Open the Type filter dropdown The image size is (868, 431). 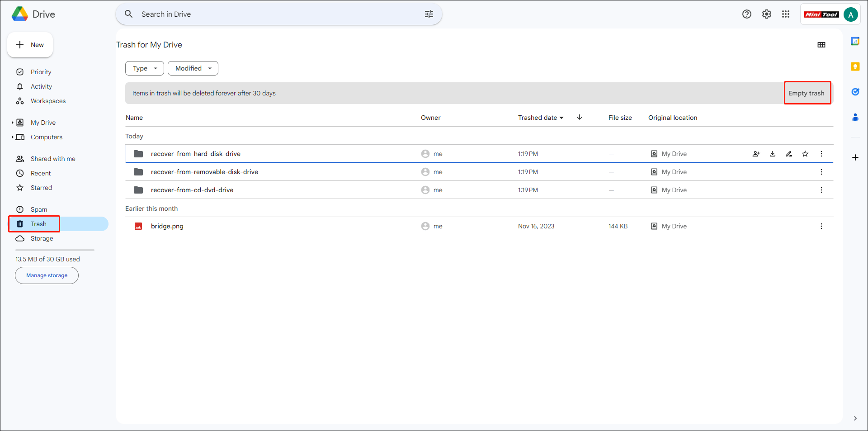[145, 68]
